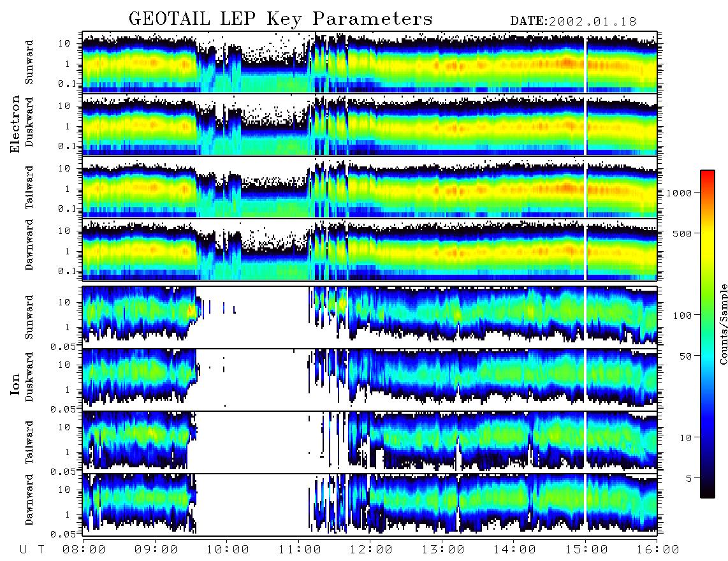Click the rainbow Counts/Sample color scale bar
This screenshot has height=561, width=728.
coord(708,334)
